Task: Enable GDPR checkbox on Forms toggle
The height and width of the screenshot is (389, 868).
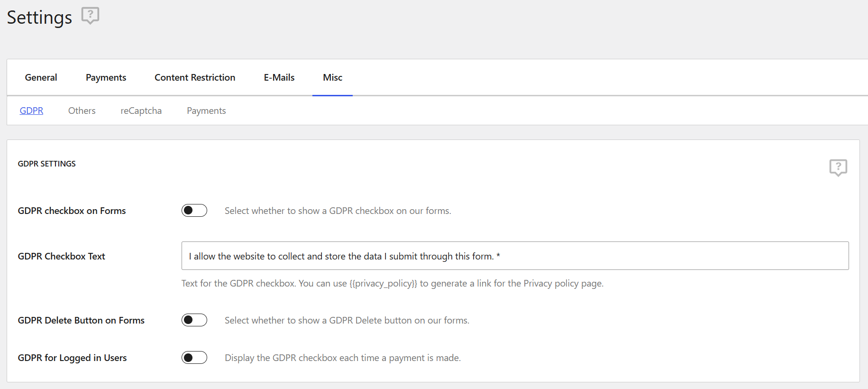Action: pyautogui.click(x=194, y=211)
